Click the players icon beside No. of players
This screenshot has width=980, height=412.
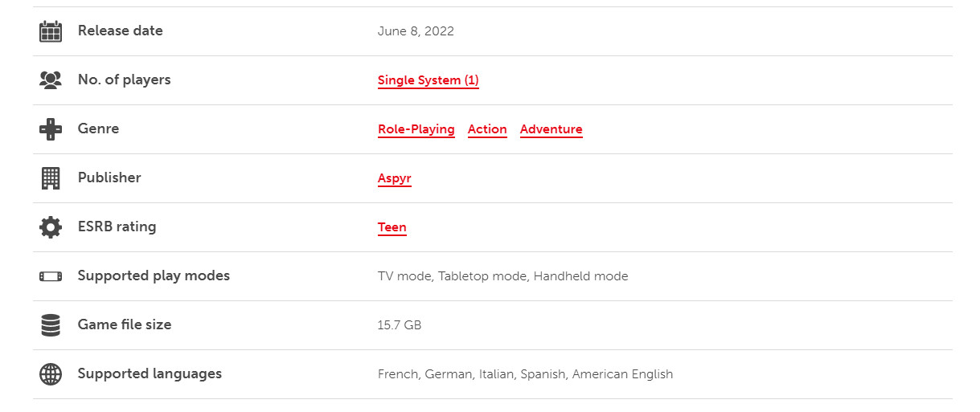click(x=51, y=80)
